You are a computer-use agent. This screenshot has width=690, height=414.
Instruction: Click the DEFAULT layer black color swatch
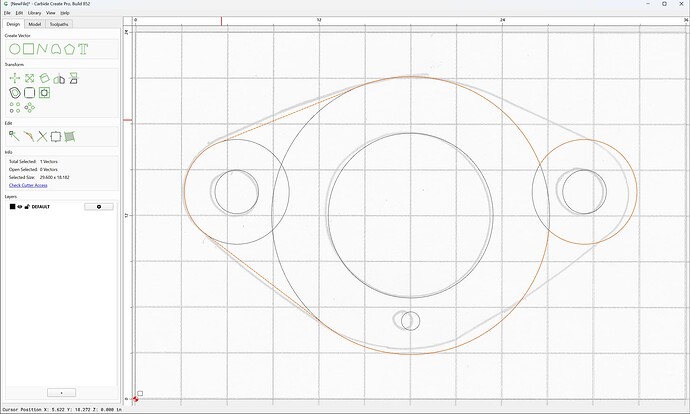(12, 207)
